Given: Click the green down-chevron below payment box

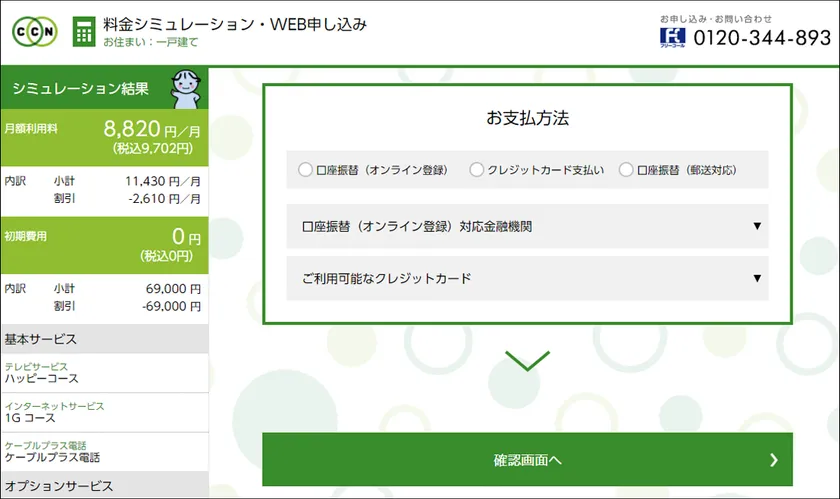Looking at the screenshot, I should pos(527,361).
